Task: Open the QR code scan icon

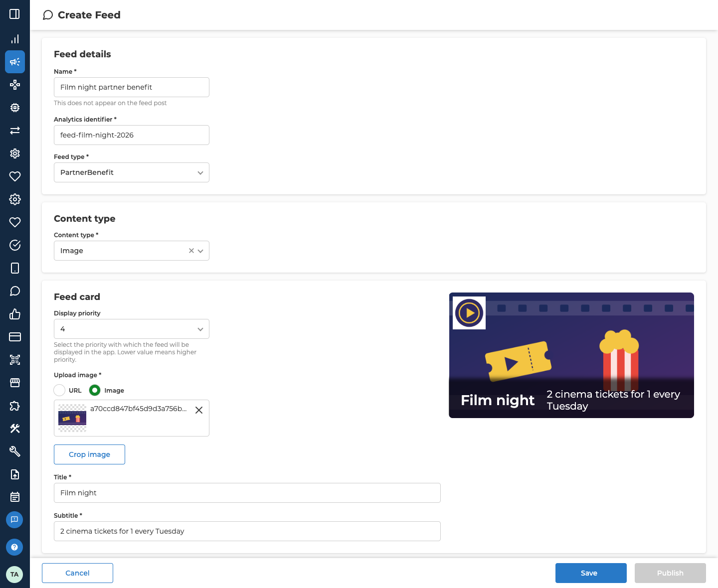Action: coord(15,360)
